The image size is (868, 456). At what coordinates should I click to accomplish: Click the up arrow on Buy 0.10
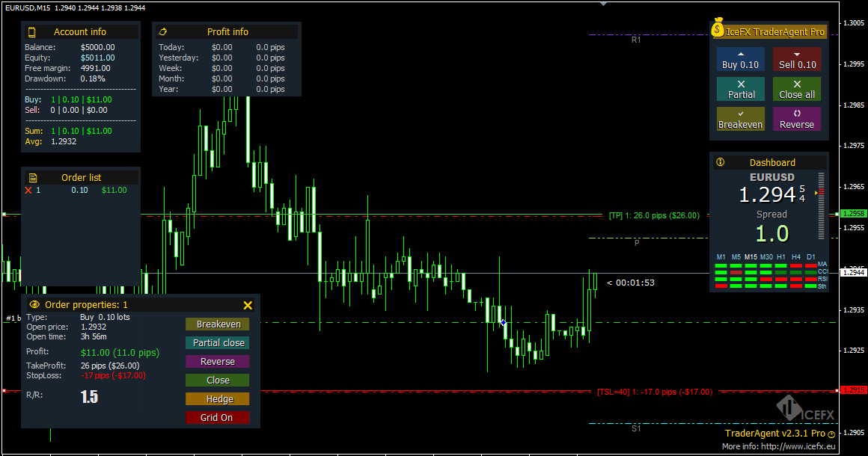[x=740, y=52]
